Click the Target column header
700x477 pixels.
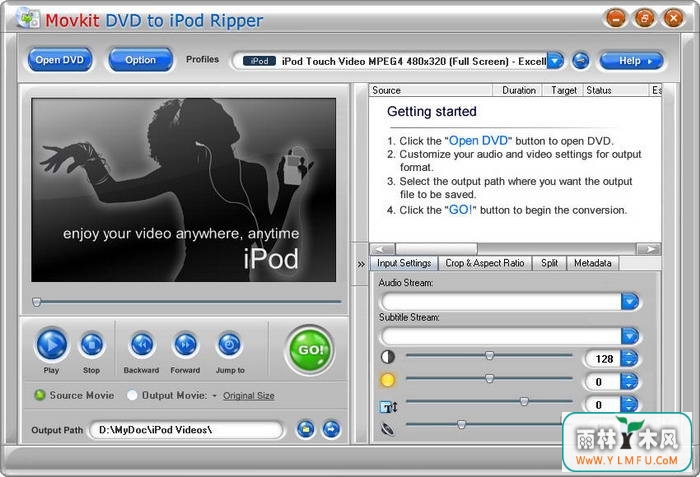563,90
